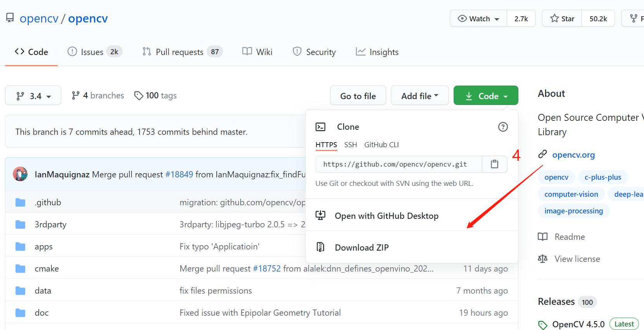Image resolution: width=644 pixels, height=330 pixels.
Task: Copy clone URL with clipboard icon
Action: coord(494,164)
